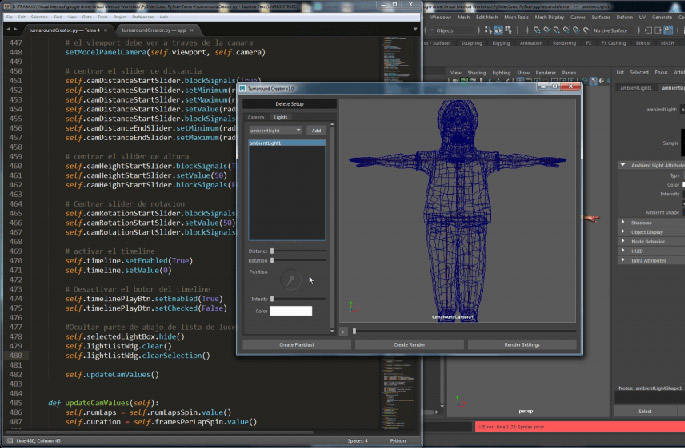685x448 pixels.
Task: Select Rendering shelf tab in Maya
Action: tap(564, 43)
